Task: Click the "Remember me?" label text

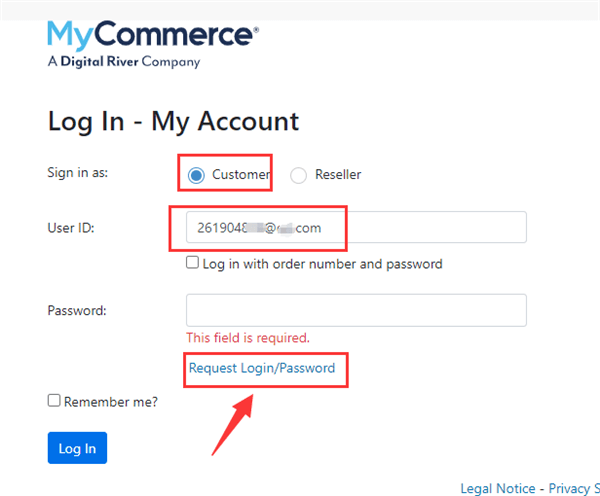Action: tap(111, 402)
